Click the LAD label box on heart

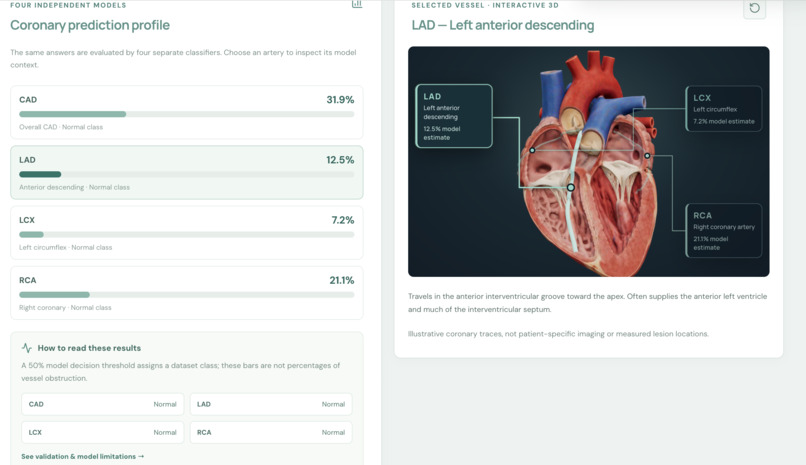[454, 116]
